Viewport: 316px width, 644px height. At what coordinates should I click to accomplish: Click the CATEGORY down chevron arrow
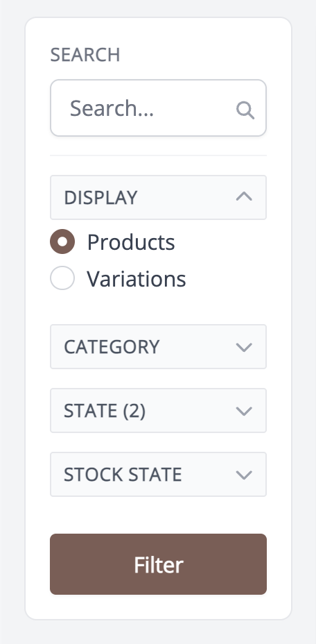pos(244,347)
